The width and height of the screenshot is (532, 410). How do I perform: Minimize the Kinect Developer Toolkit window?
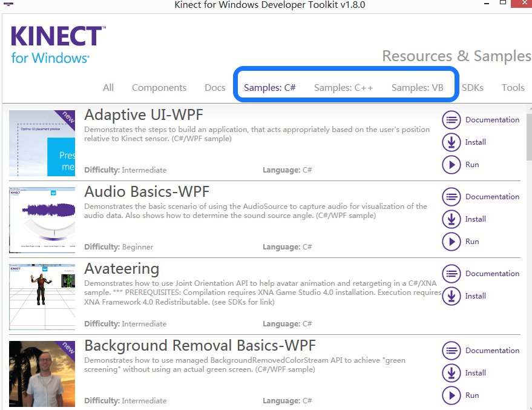pos(487,4)
